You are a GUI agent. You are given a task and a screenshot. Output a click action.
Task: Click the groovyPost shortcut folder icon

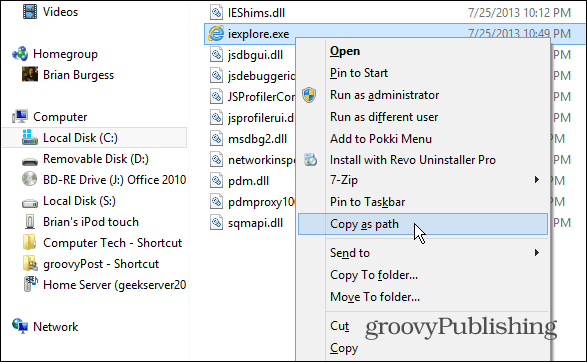(x=30, y=263)
